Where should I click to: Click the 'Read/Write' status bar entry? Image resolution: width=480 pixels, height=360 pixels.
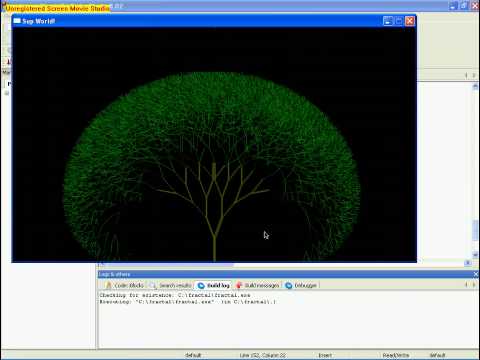[396, 355]
